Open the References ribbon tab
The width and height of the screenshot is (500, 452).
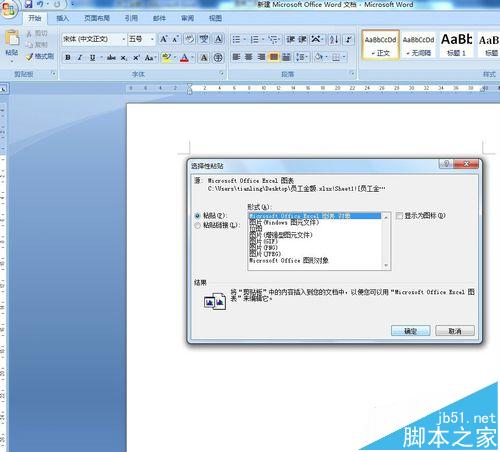coord(131,18)
